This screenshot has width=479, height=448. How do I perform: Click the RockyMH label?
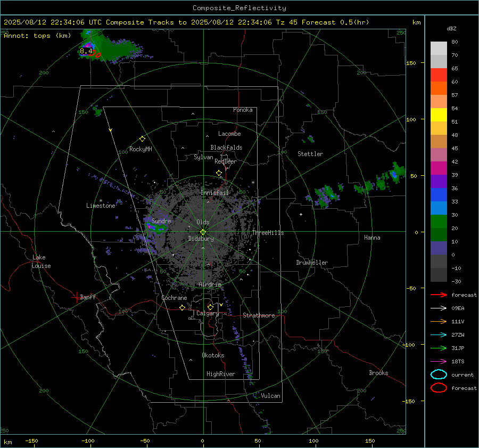point(141,149)
